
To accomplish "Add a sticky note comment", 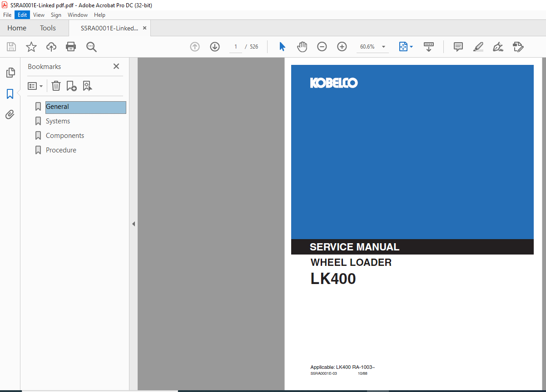I will (458, 47).
